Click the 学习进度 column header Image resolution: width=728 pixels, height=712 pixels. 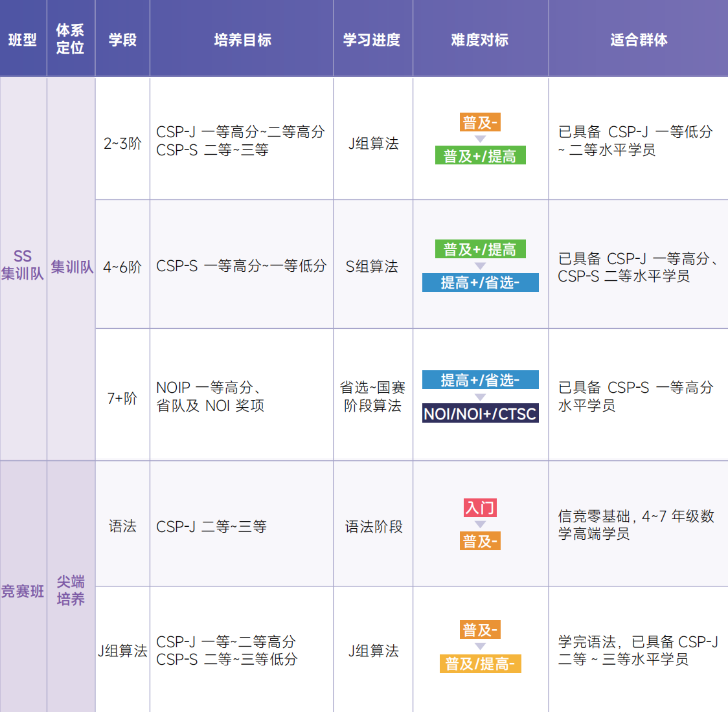pyautogui.click(x=372, y=39)
